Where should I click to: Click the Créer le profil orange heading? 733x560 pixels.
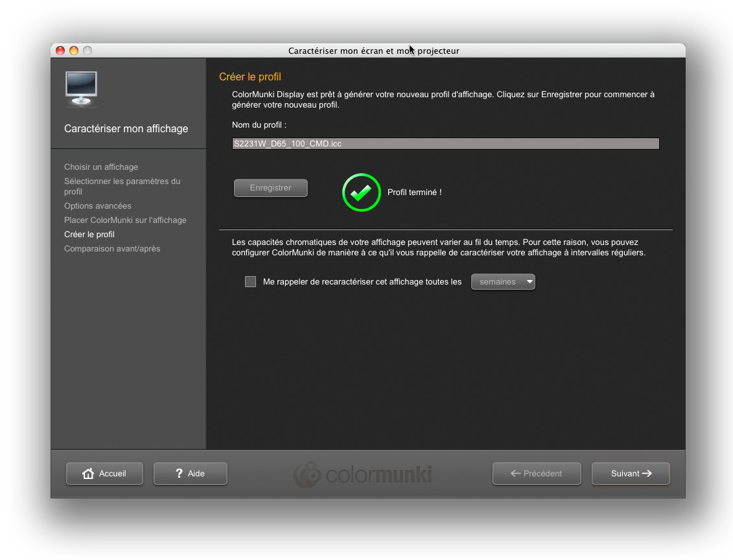point(250,76)
